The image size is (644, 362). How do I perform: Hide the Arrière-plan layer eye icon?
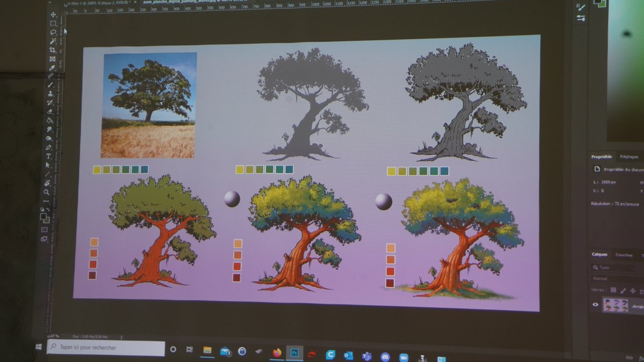pos(595,305)
